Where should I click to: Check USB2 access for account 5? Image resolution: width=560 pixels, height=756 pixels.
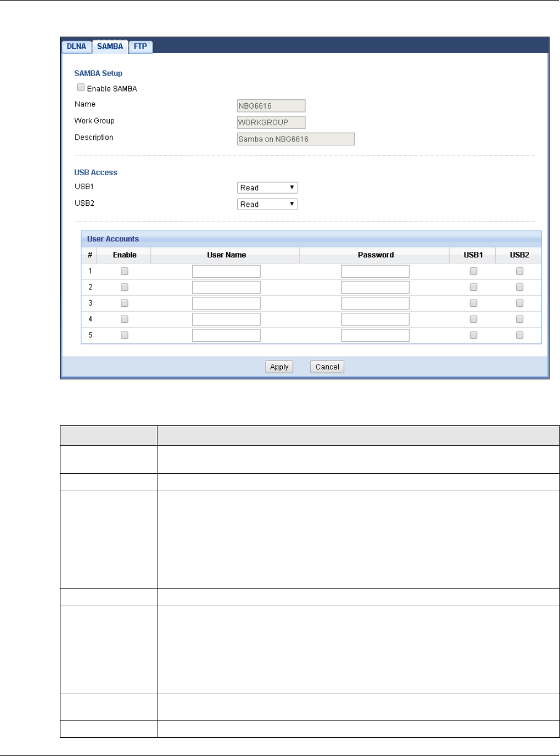(x=520, y=336)
